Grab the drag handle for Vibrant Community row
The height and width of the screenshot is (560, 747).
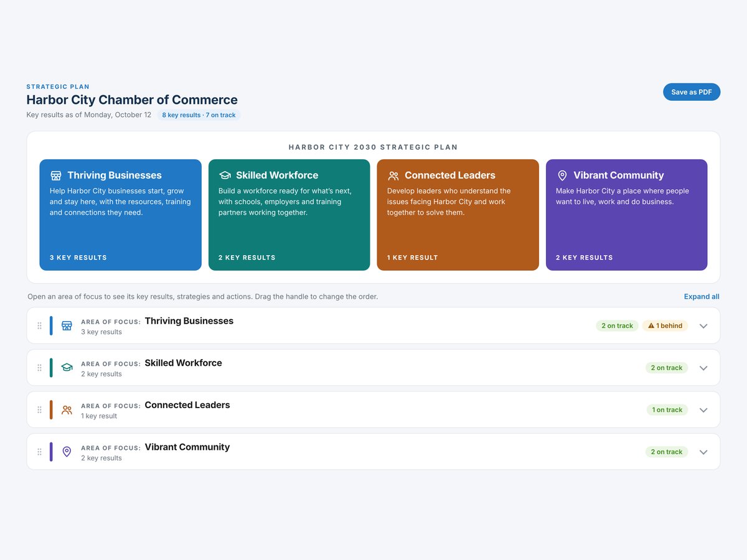coord(39,452)
